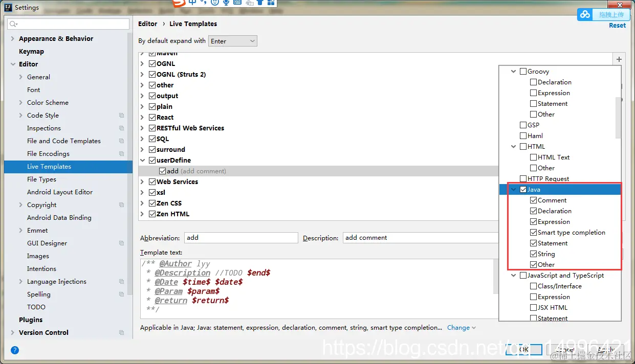The image size is (635, 364).
Task: Click the Version Control project-scope icon
Action: (x=121, y=333)
